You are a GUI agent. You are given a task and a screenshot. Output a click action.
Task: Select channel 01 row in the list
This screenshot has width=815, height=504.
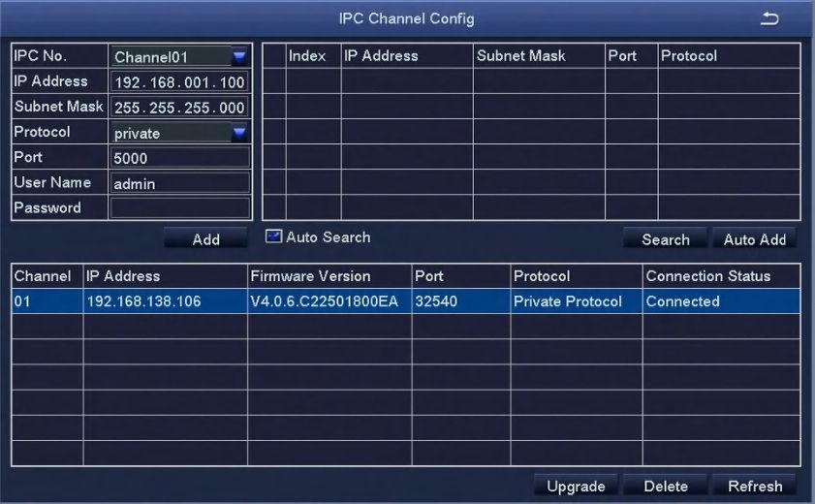tap(406, 301)
